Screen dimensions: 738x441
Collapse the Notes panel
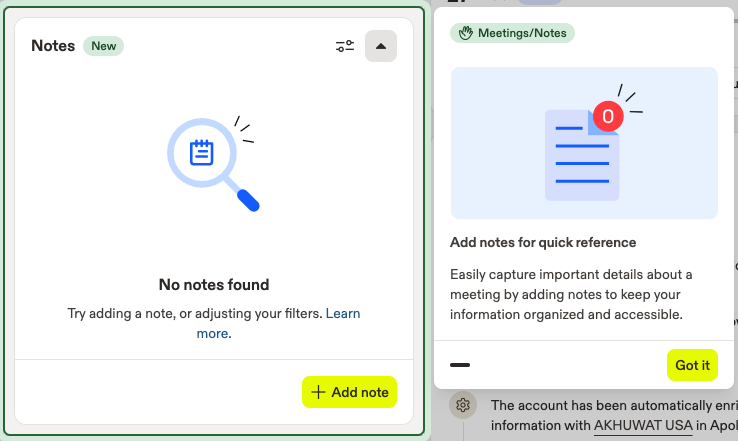(381, 46)
